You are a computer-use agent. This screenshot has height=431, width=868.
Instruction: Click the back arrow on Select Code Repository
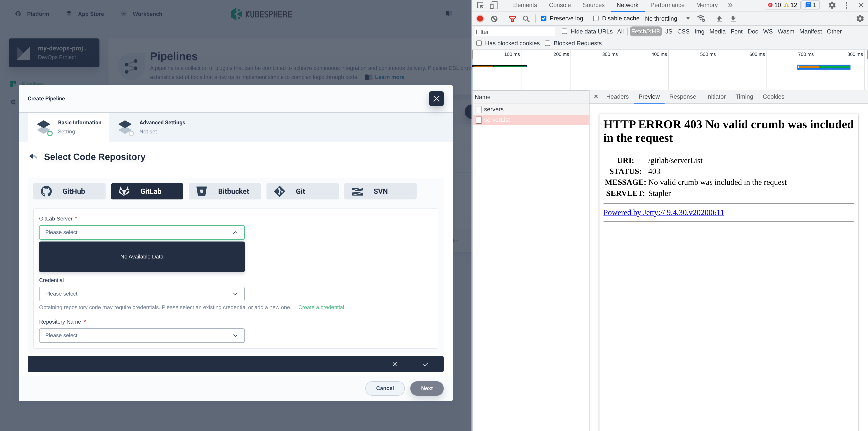pyautogui.click(x=33, y=156)
